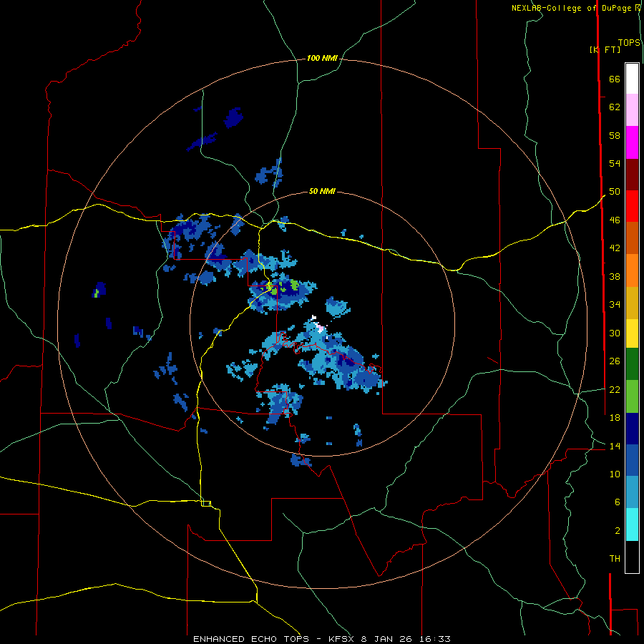Image resolution: width=644 pixels, height=644 pixels.
Task: Select the bright red legend swatch
Action: pyautogui.click(x=632, y=206)
